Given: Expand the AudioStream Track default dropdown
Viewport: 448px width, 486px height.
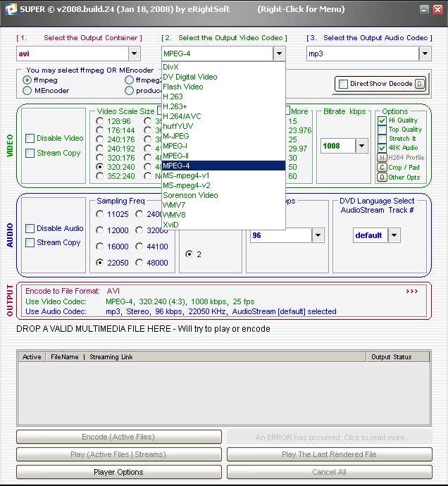Looking at the screenshot, I should click(394, 235).
